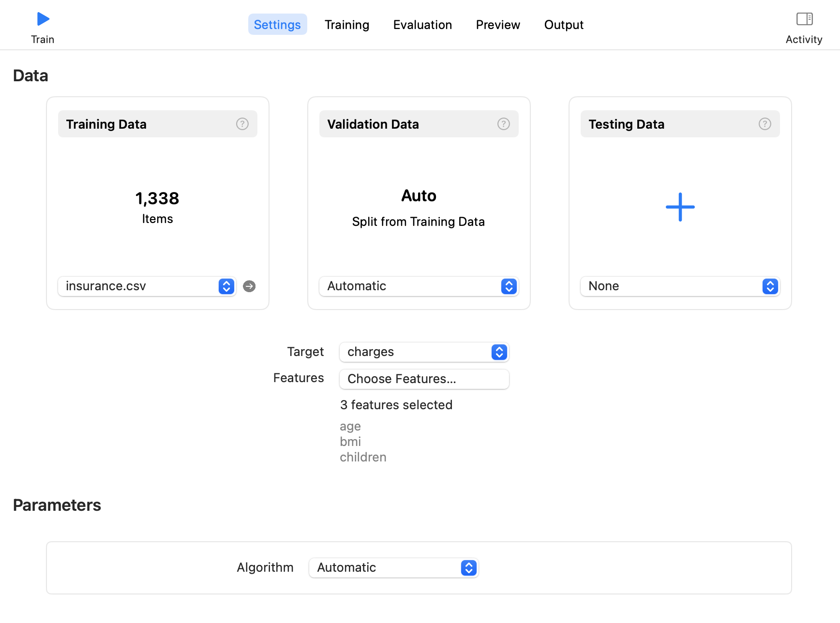840x623 pixels.
Task: Toggle the Activity sidebar panel icon
Action: click(804, 19)
